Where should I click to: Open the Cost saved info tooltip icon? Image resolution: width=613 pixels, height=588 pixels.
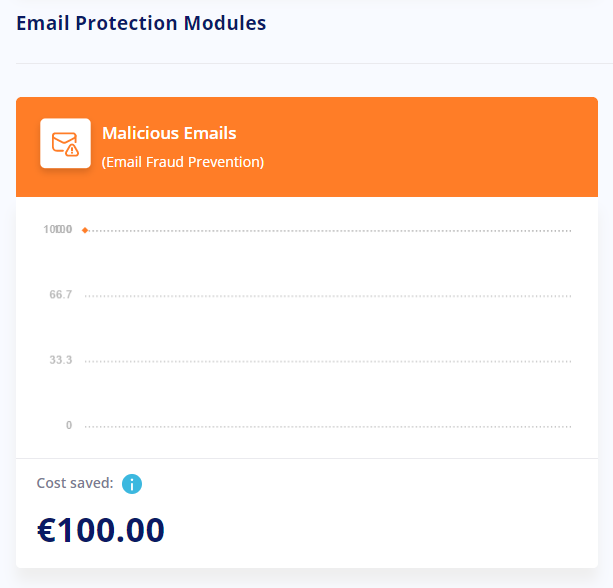click(x=132, y=484)
